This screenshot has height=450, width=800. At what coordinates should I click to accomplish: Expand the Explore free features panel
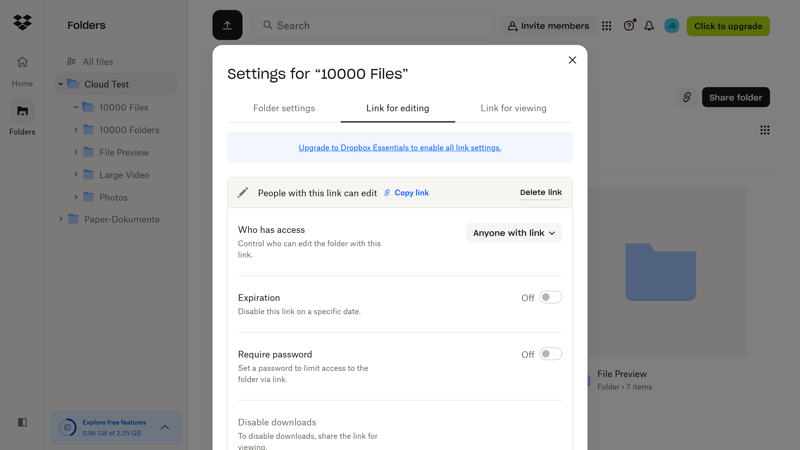click(x=165, y=427)
